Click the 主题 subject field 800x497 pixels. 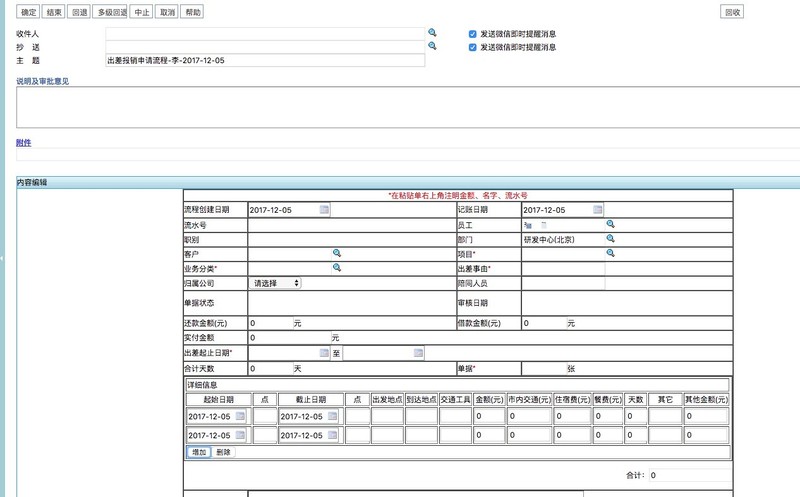pos(265,60)
